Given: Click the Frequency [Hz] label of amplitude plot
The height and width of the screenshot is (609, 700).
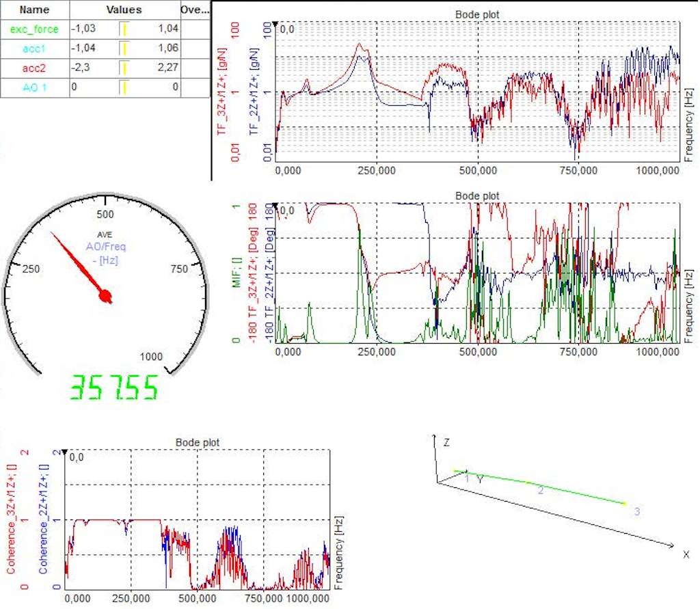Looking at the screenshot, I should click(689, 124).
